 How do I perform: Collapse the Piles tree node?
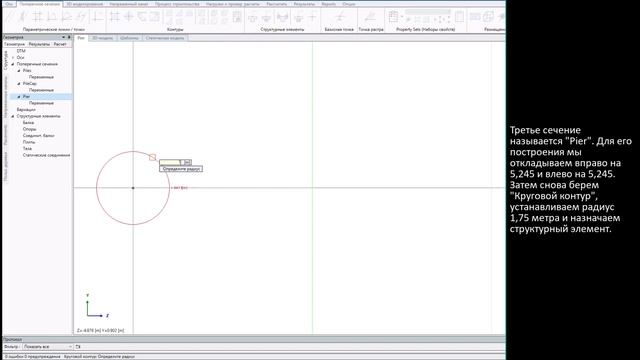point(19,71)
